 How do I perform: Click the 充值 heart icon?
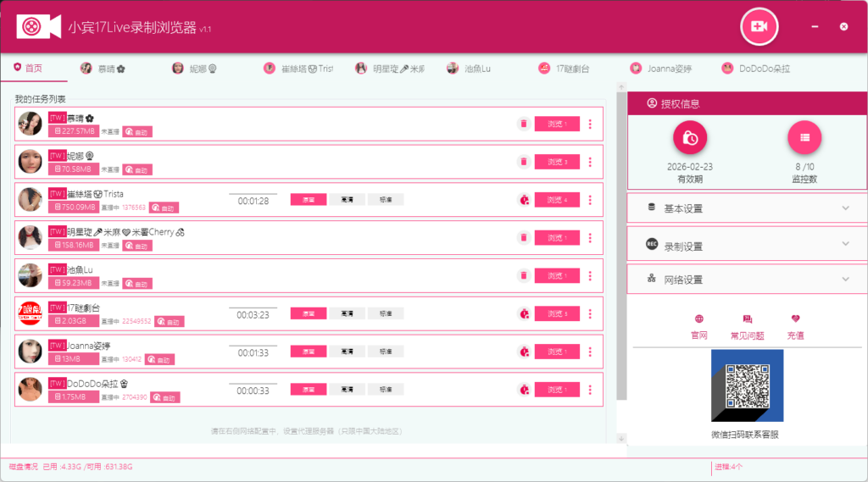pyautogui.click(x=795, y=319)
